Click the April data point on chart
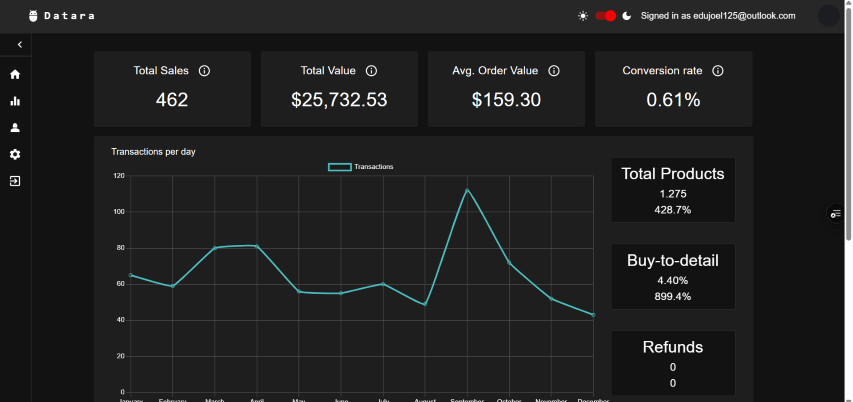Image resolution: width=853 pixels, height=402 pixels. (x=257, y=246)
